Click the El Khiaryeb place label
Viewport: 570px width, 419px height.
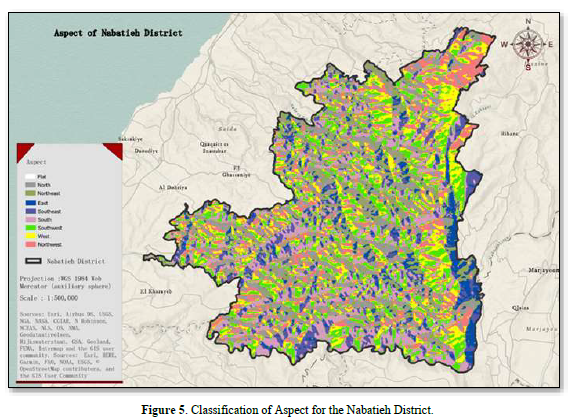click(156, 291)
